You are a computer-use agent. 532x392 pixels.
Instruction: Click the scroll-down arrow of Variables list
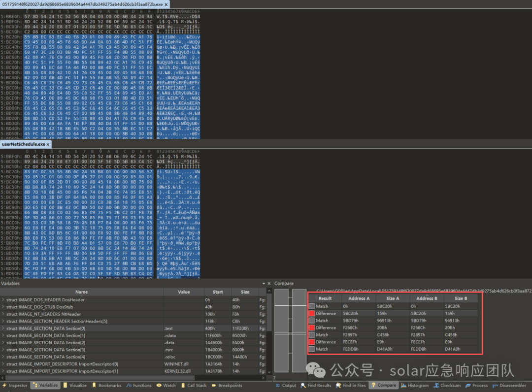click(269, 372)
